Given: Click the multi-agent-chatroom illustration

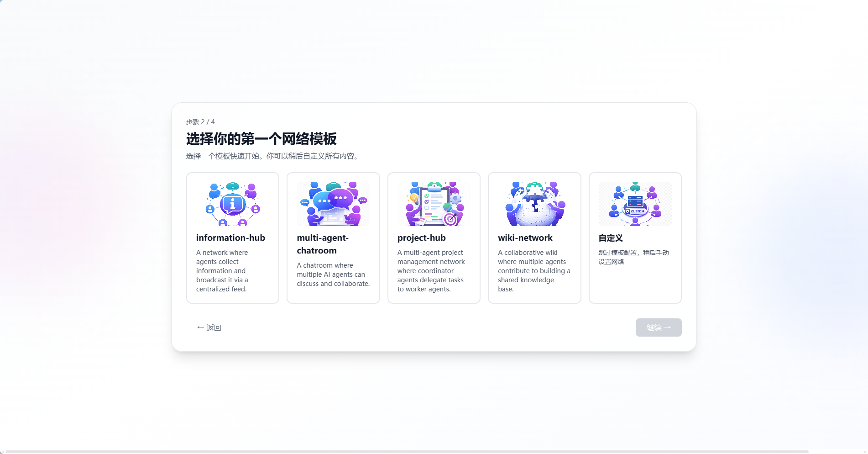Looking at the screenshot, I should pyautogui.click(x=333, y=204).
